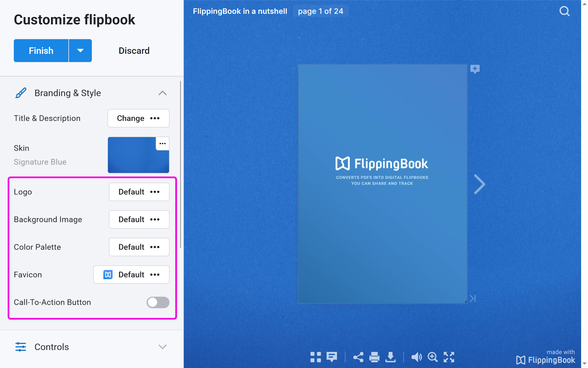Image resolution: width=588 pixels, height=368 pixels.
Task: Open the thumbnails grid view
Action: [x=315, y=357]
